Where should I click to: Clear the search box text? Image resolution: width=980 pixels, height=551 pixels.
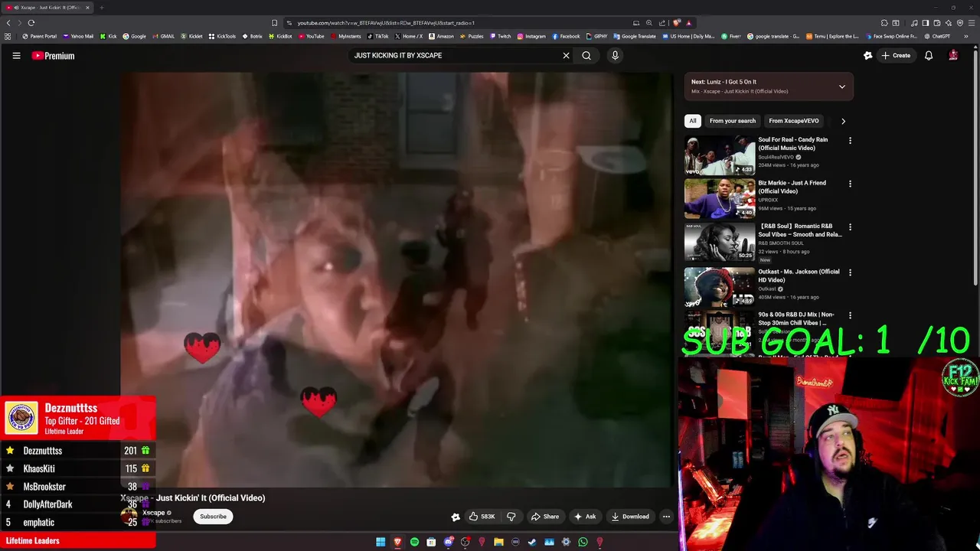[x=567, y=55]
